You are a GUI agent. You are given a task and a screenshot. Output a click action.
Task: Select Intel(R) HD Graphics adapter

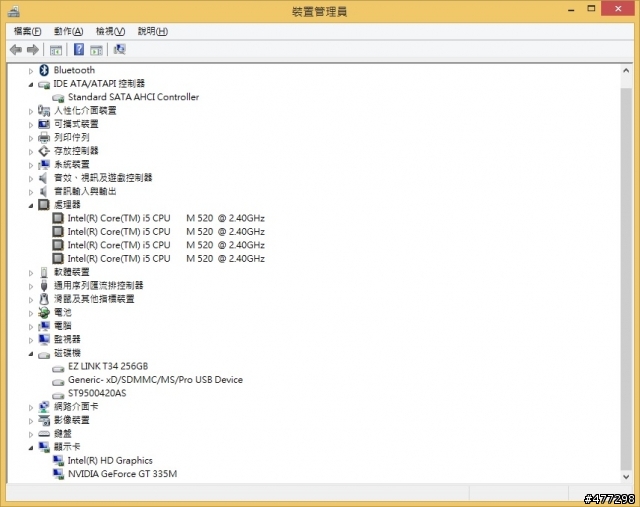click(110, 460)
